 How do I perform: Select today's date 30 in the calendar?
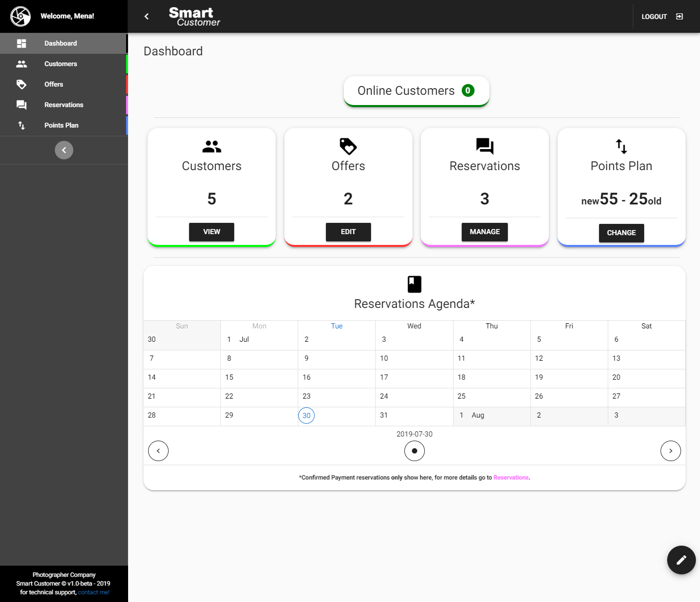click(x=306, y=416)
